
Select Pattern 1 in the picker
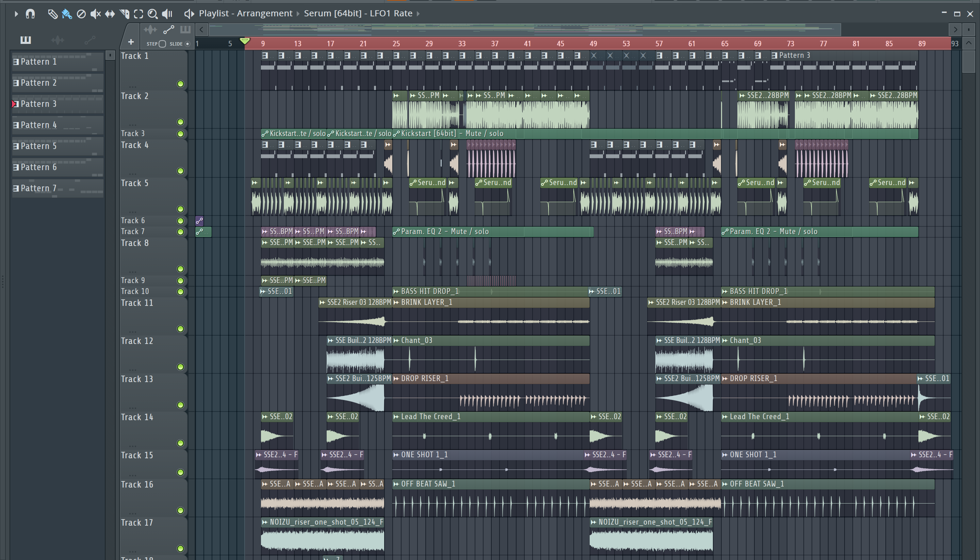58,62
